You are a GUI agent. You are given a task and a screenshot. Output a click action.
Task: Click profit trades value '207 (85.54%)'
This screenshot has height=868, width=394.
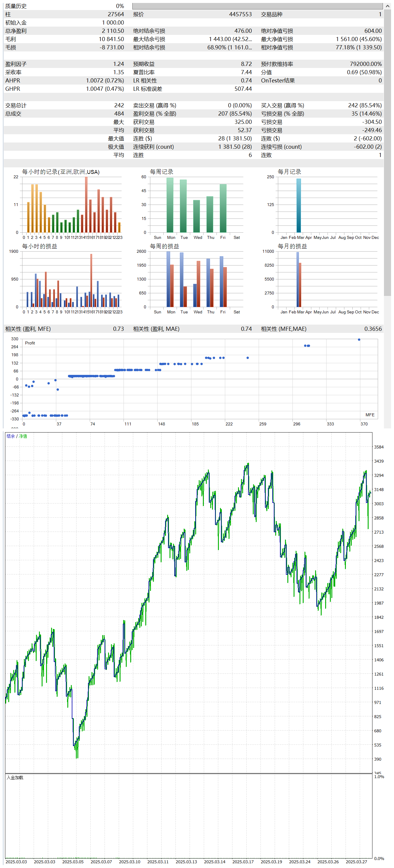click(235, 114)
